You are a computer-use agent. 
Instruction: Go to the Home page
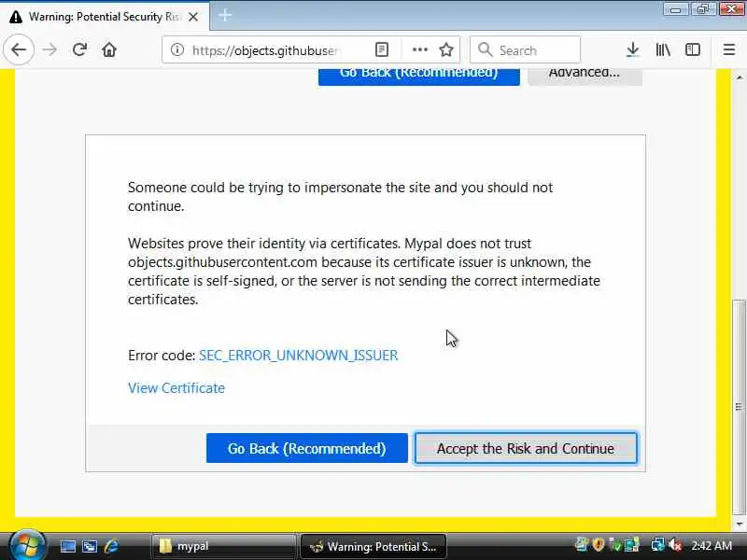pos(109,49)
